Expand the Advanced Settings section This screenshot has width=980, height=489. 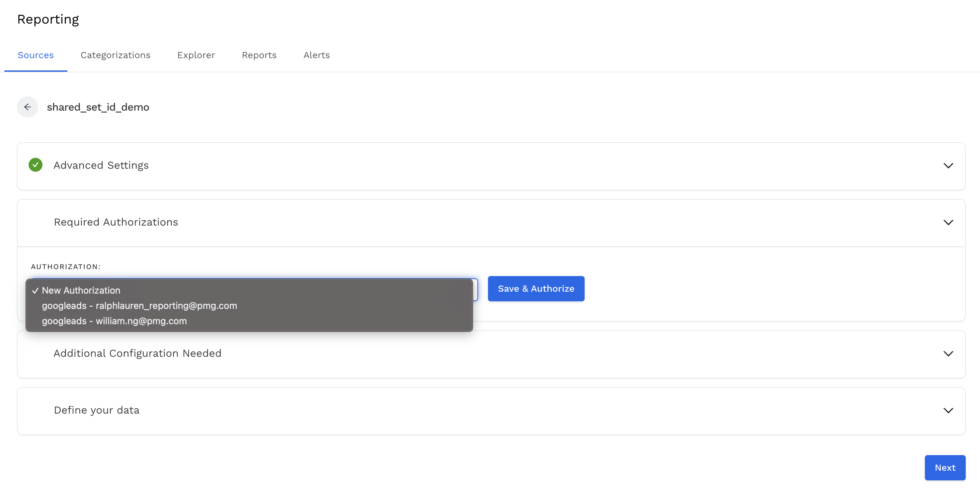[101, 165]
